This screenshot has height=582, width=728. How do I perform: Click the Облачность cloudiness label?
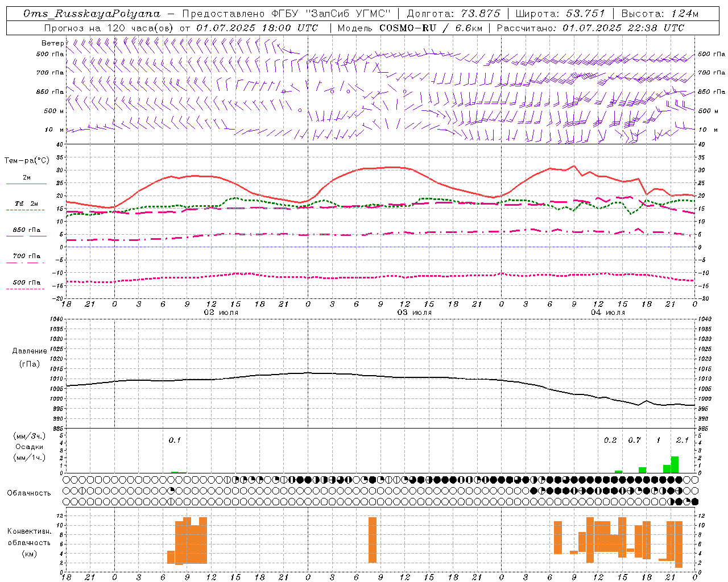[x=30, y=493]
